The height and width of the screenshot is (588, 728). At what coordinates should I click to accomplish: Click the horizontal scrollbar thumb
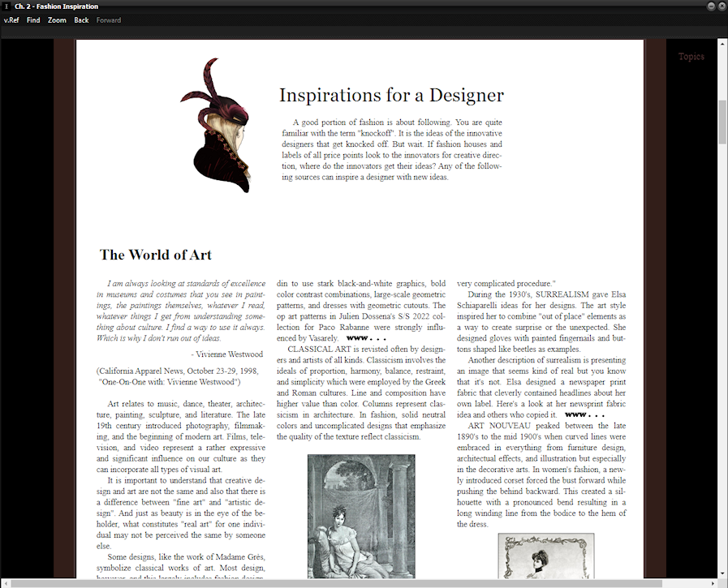coord(337,583)
